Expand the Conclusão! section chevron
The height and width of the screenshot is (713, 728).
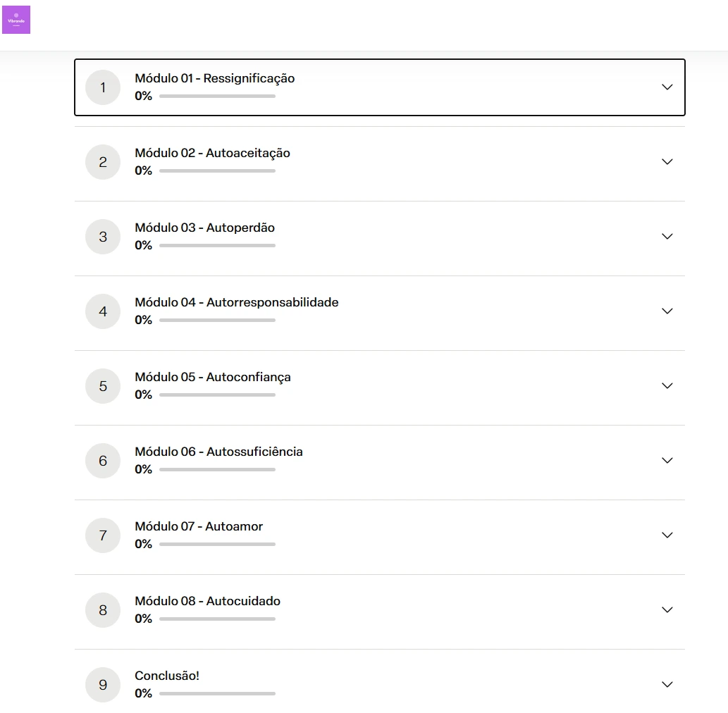(667, 685)
